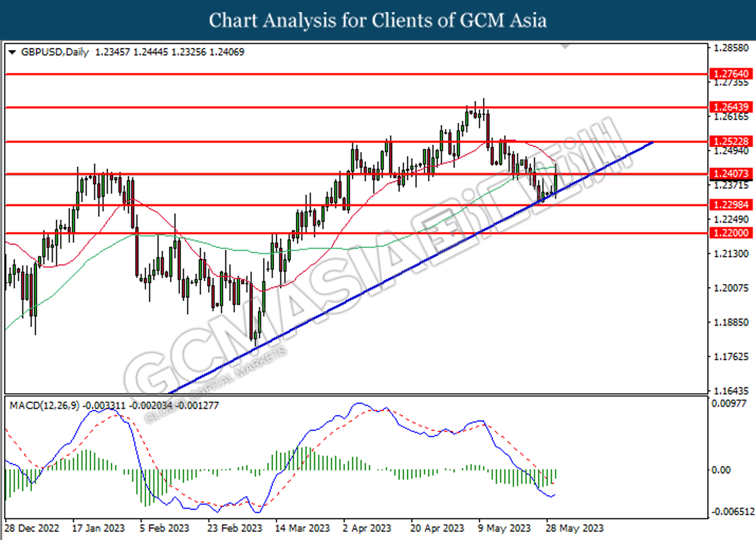Image resolution: width=756 pixels, height=540 pixels.
Task: Select the 1.26439 red price label
Action: (731, 107)
